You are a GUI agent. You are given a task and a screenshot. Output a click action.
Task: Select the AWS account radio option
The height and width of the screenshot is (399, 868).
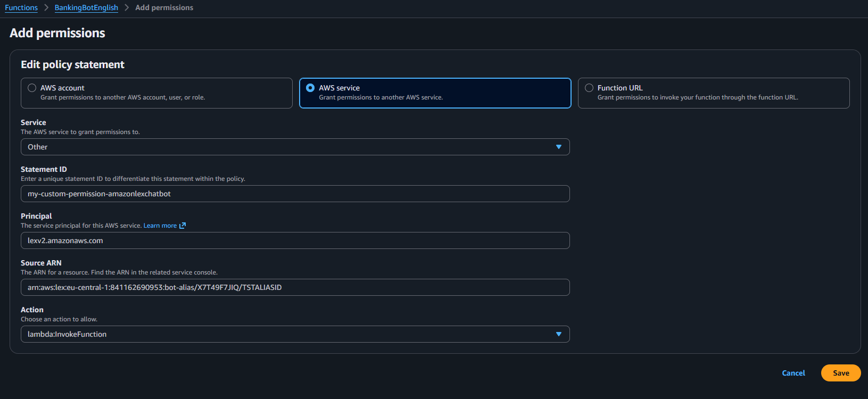(x=32, y=88)
